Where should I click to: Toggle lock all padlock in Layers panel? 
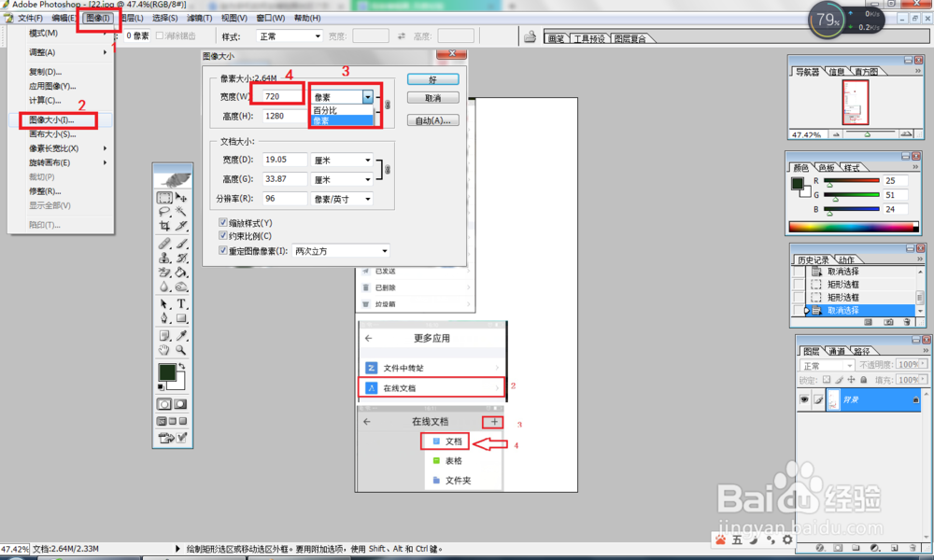tap(863, 380)
